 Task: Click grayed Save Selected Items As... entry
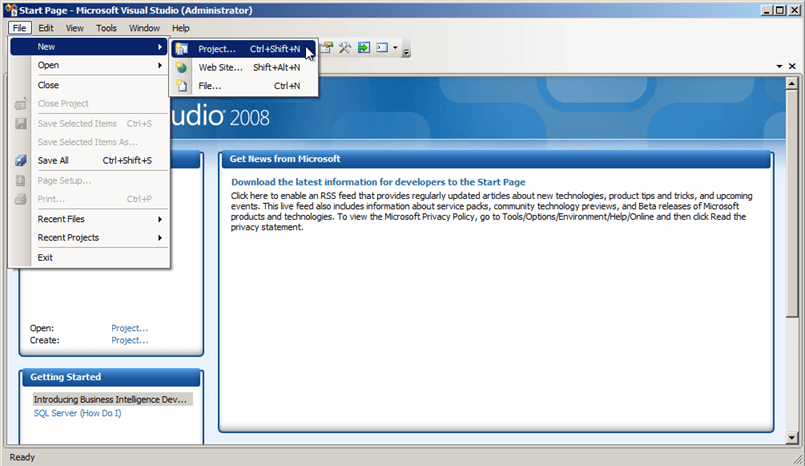(89, 142)
